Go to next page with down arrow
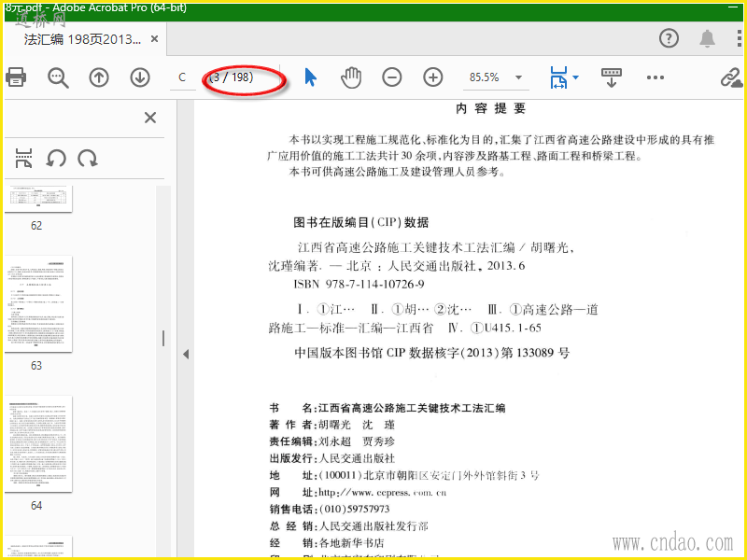The width and height of the screenshot is (747, 560). tap(140, 77)
